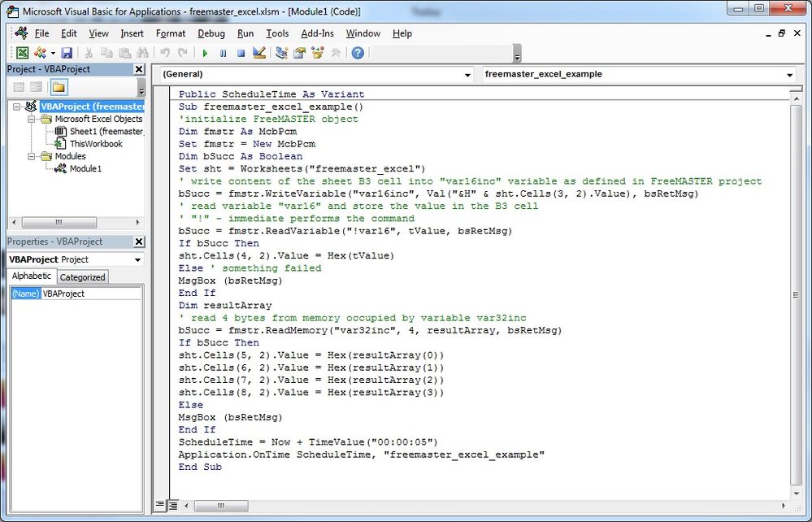Toggle Design Mode icon
The image size is (812, 522).
(x=259, y=53)
